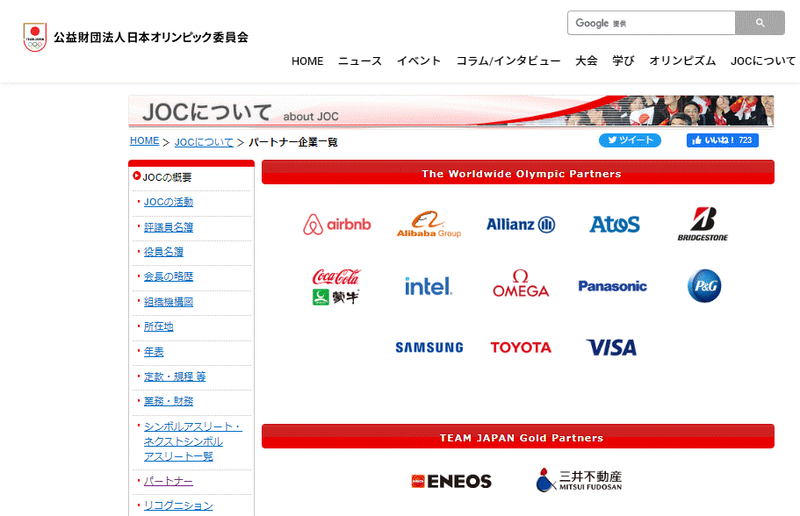
Task: Click the JOC Team Japan emblem logo
Action: pos(35,37)
